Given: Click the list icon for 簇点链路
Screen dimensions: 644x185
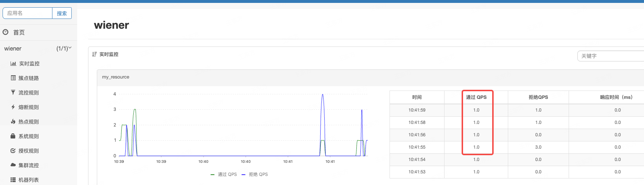Looking at the screenshot, I should coord(13,78).
